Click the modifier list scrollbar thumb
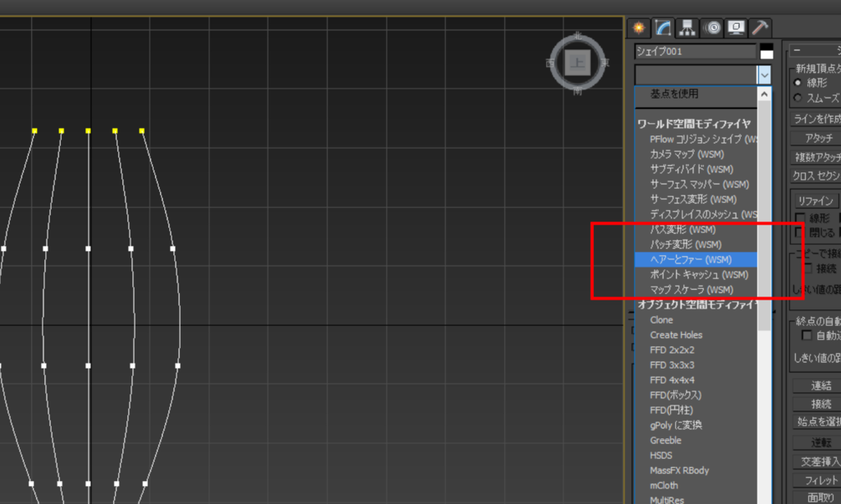The height and width of the screenshot is (504, 841). pos(765,214)
